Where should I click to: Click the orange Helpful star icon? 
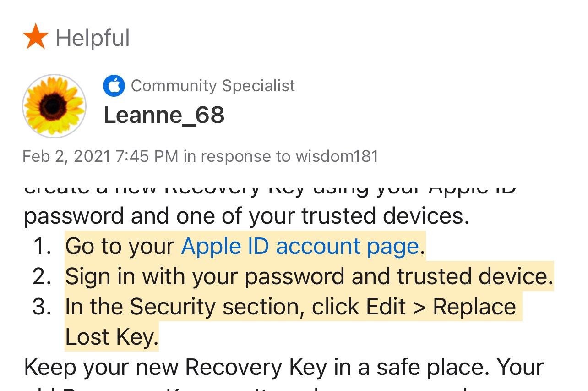[x=36, y=36]
